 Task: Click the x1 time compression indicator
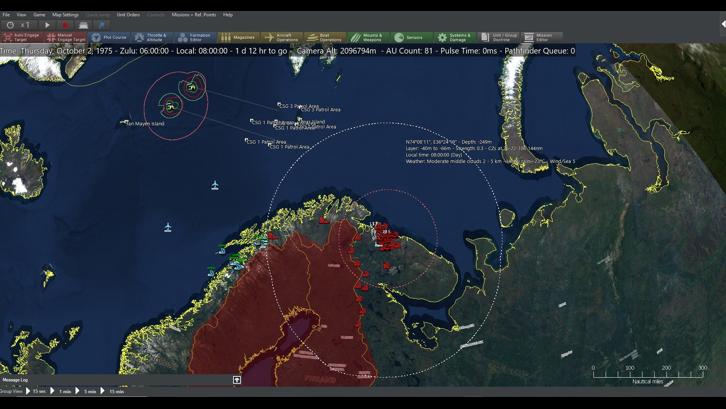point(25,25)
